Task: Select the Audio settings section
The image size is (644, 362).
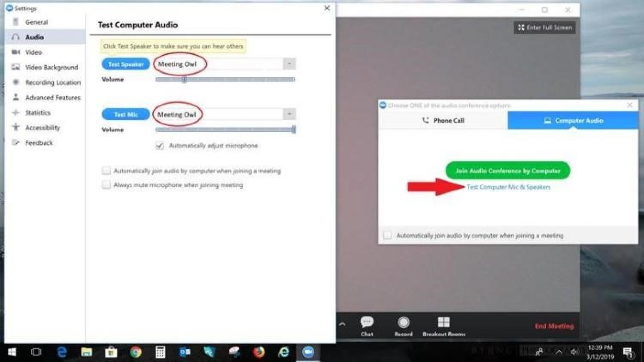Action: click(x=45, y=37)
